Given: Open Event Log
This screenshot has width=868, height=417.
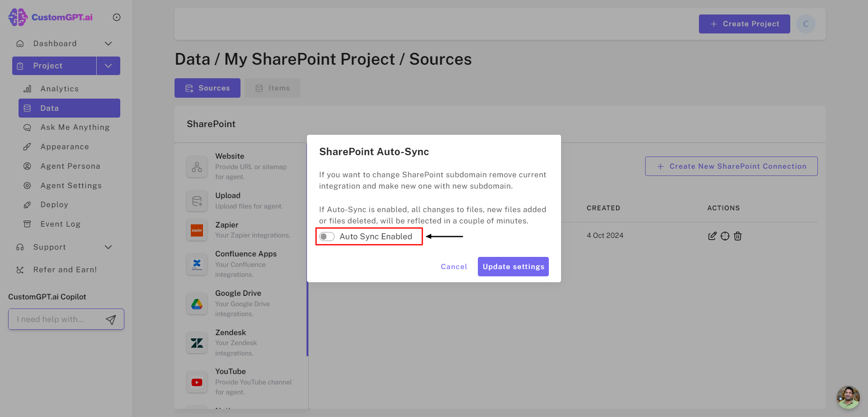Looking at the screenshot, I should pyautogui.click(x=60, y=224).
